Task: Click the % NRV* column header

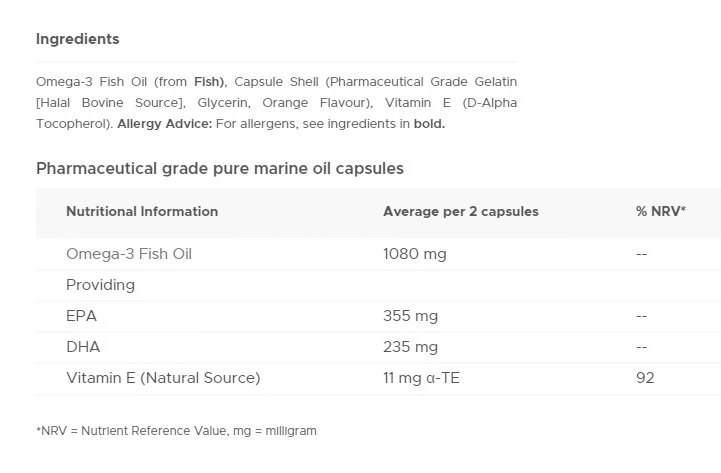Action: [x=654, y=211]
